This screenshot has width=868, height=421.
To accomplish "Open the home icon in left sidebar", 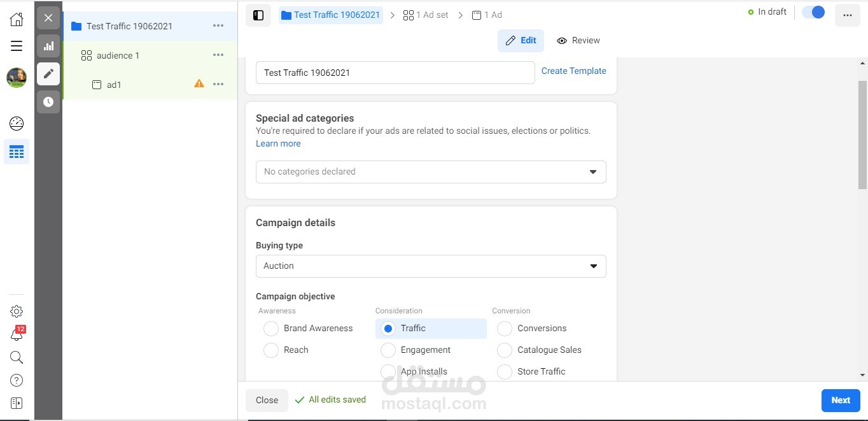I will pos(17,19).
